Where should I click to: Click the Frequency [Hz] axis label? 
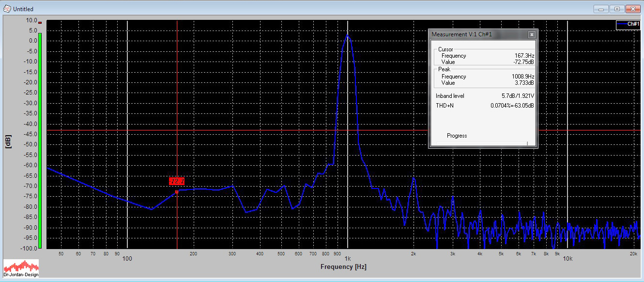(343, 267)
